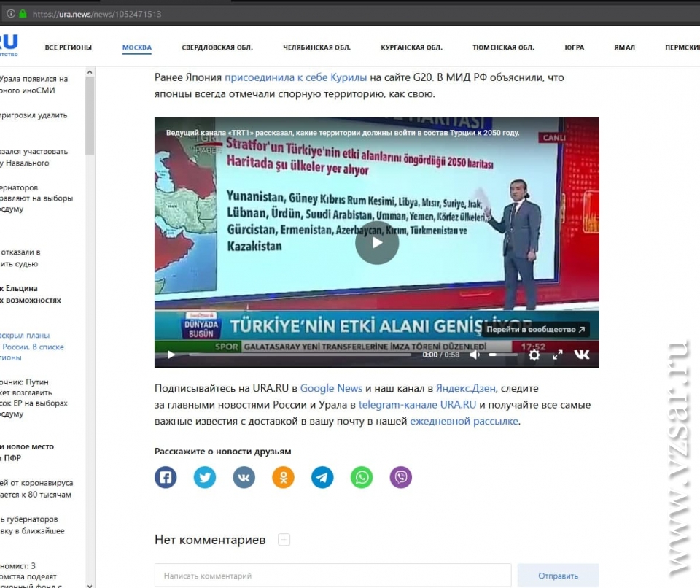Click the sidebar vertical scrollbar thumb
Screen dimensions: 700x588
coord(90,116)
